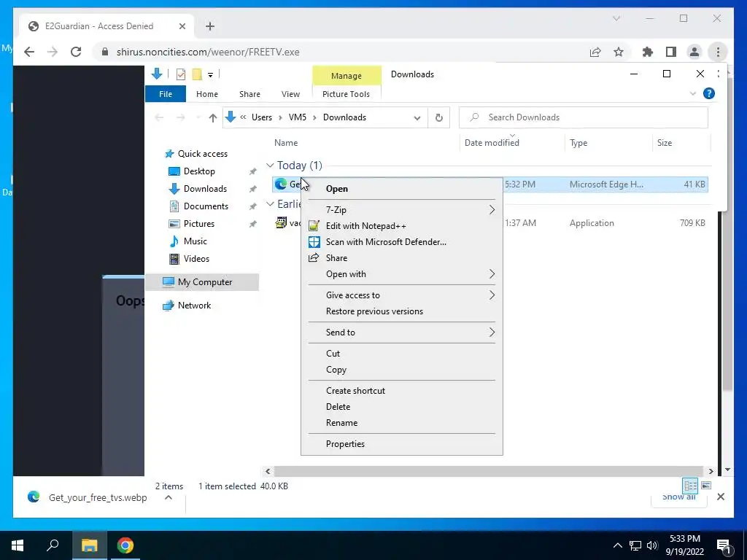
Task: Open Chrome's three-dot menu
Action: pyautogui.click(x=718, y=52)
